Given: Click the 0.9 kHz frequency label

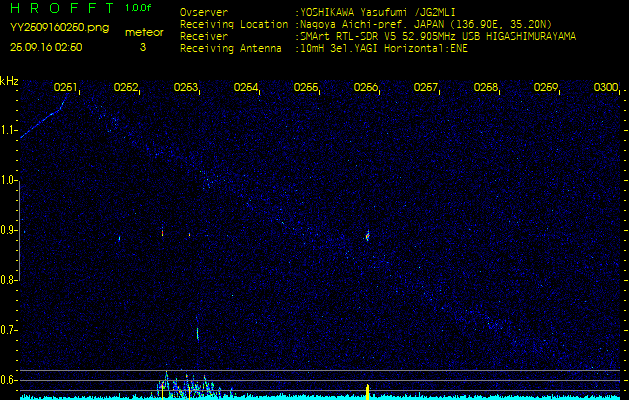Looking at the screenshot, I should (8, 230).
